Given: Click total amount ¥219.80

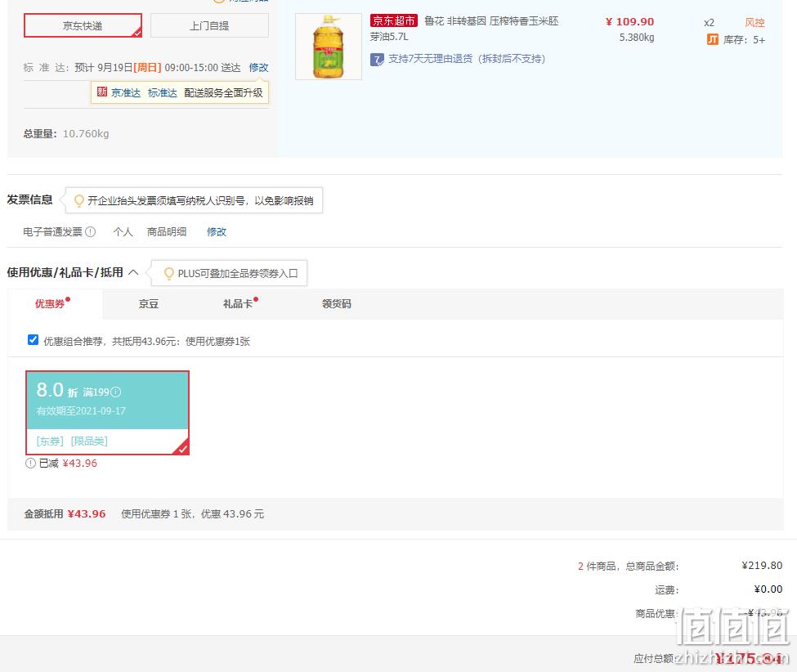Looking at the screenshot, I should coord(762,565).
